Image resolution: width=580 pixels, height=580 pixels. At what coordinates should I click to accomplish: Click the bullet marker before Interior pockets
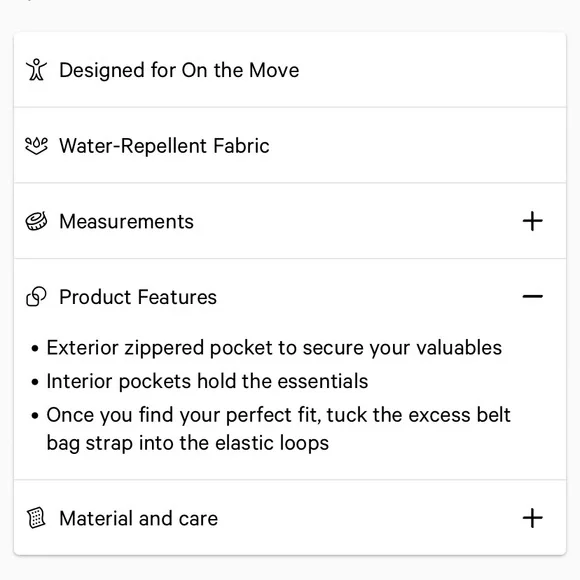(x=35, y=382)
